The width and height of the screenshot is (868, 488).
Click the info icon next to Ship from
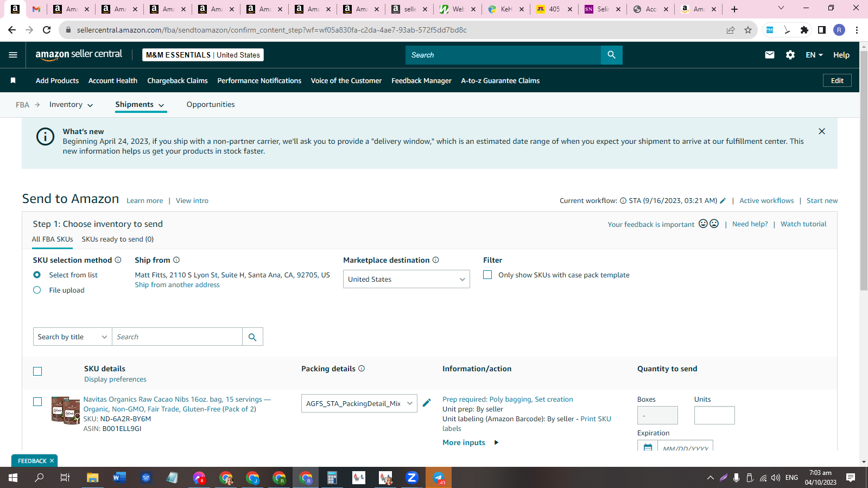(x=176, y=260)
